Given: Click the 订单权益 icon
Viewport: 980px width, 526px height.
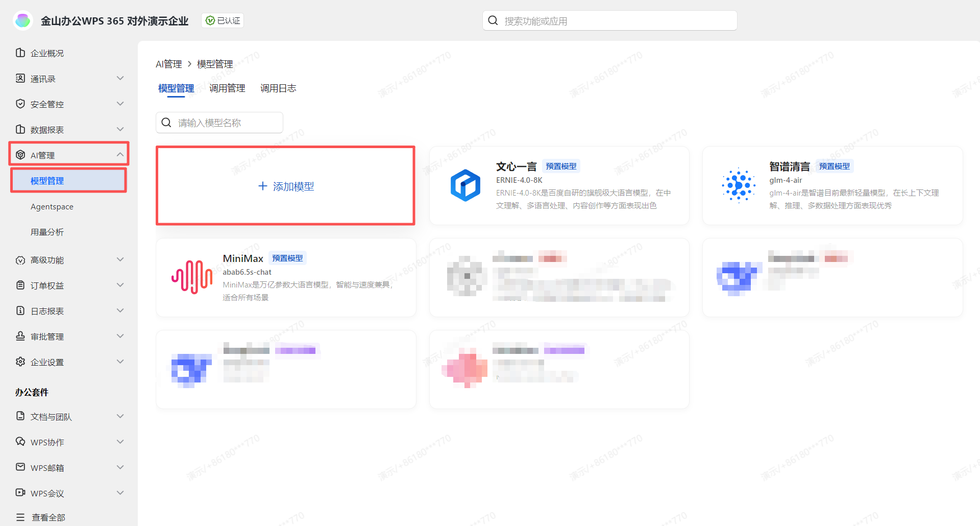Looking at the screenshot, I should (x=20, y=285).
